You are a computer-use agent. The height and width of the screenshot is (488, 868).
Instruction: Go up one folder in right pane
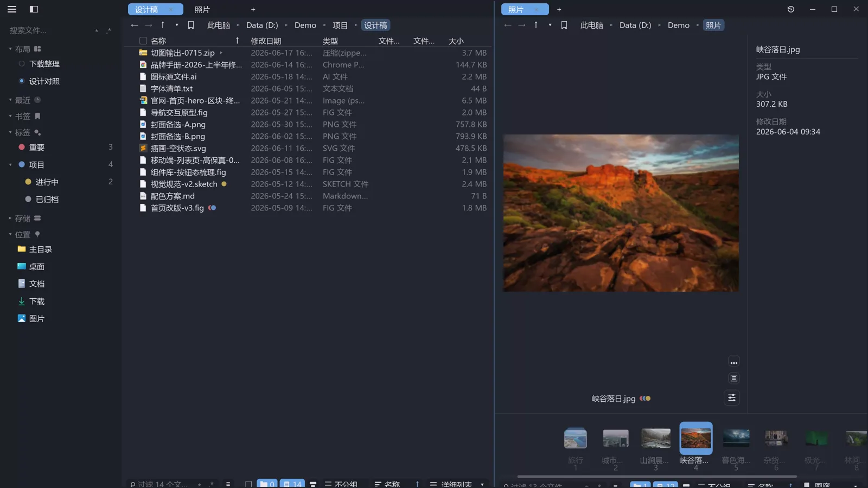[536, 25]
